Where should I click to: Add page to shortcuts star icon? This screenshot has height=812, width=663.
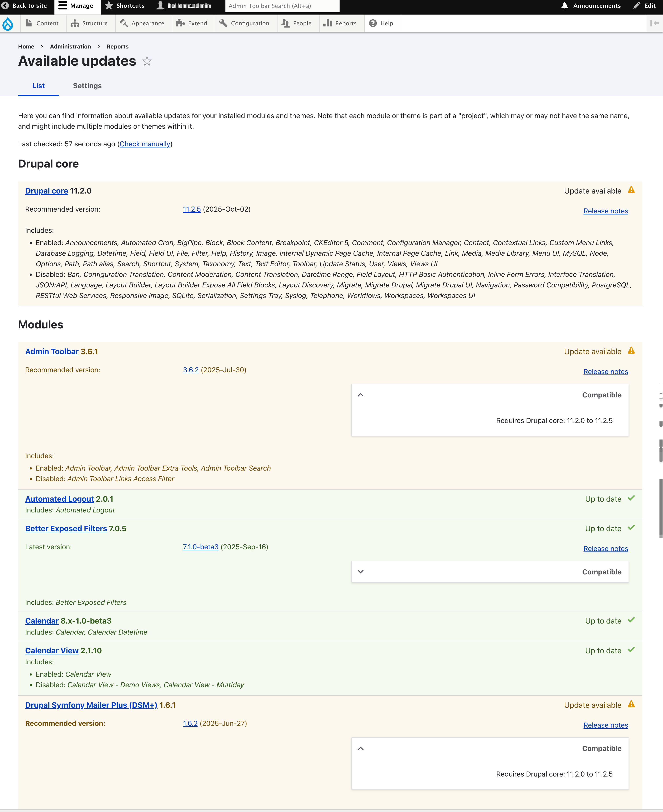point(147,61)
